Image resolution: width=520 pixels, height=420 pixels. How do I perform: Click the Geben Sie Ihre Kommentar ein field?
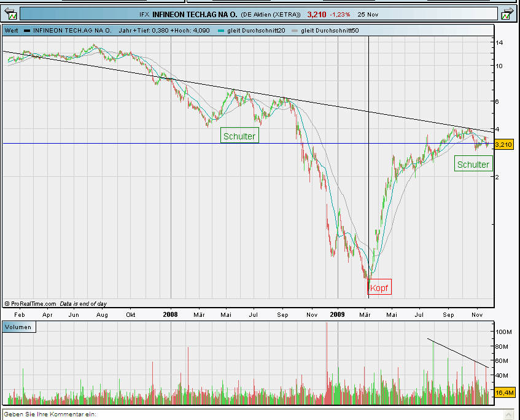click(x=254, y=414)
